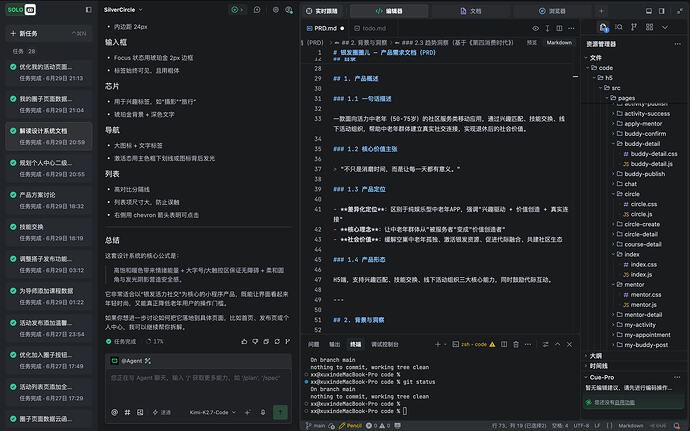
Task: Open Explorer panel more options ellipsis
Action: point(678,44)
